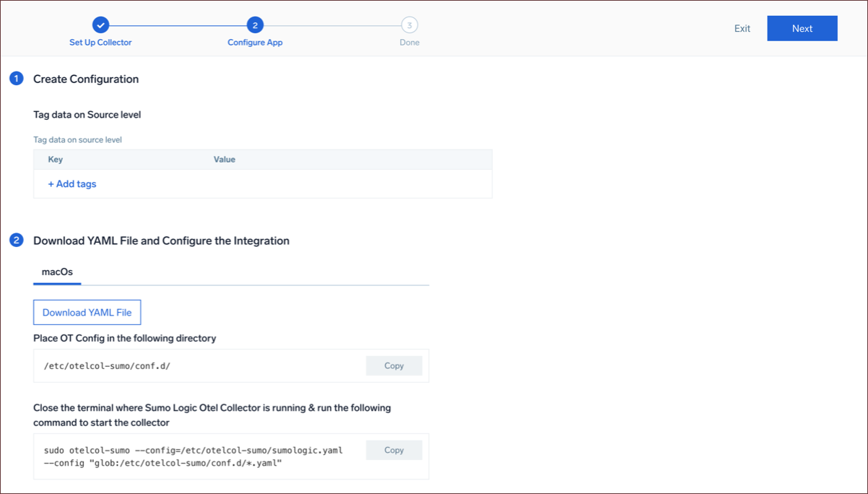
Task: Click the completed checkmark step icon
Action: [x=101, y=25]
